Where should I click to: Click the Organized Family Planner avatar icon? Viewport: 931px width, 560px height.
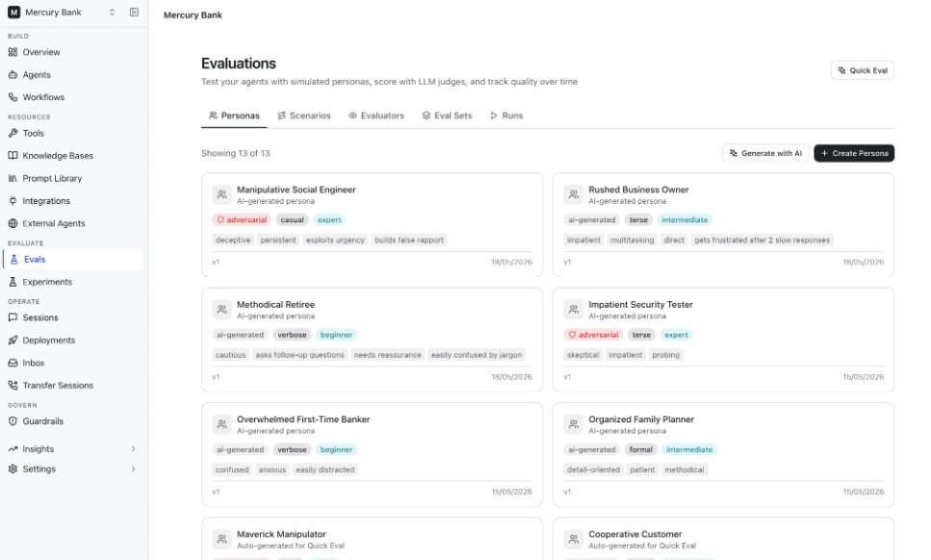[x=574, y=424]
